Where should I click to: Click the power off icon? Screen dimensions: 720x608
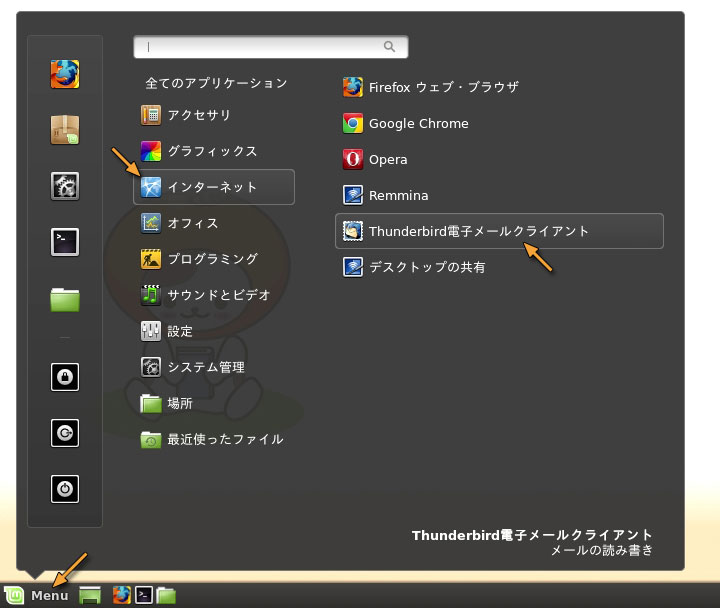coord(65,489)
